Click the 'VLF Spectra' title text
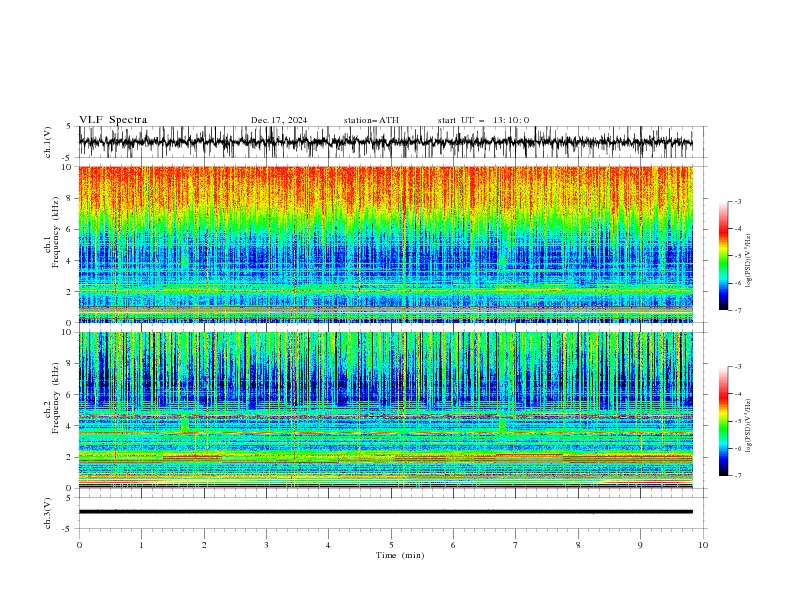 [113, 120]
